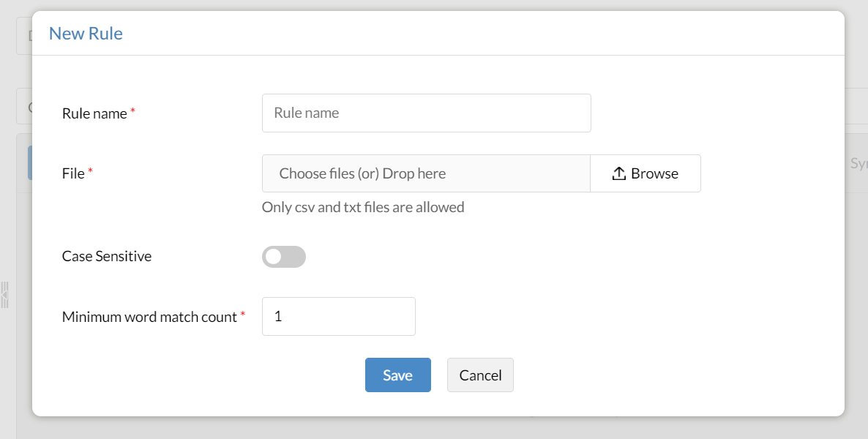The image size is (868, 439).
Task: Save the new rule
Action: pyautogui.click(x=397, y=375)
